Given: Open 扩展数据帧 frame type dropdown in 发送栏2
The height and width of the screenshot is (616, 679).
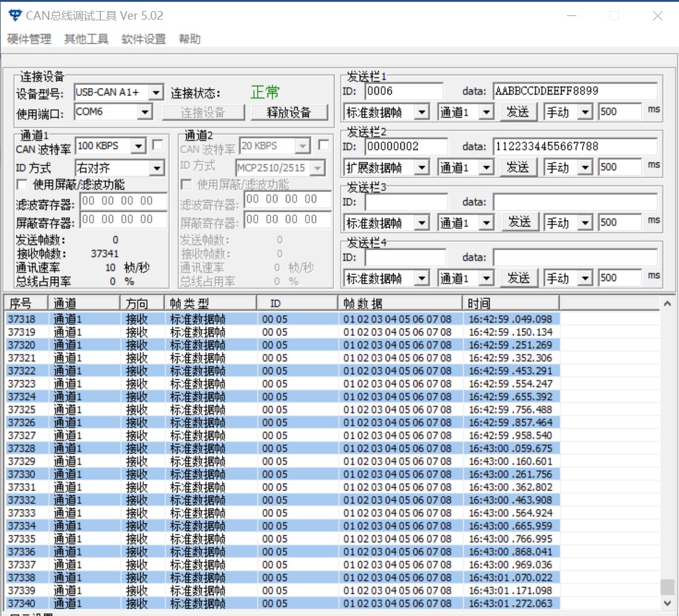Looking at the screenshot, I should (x=422, y=167).
